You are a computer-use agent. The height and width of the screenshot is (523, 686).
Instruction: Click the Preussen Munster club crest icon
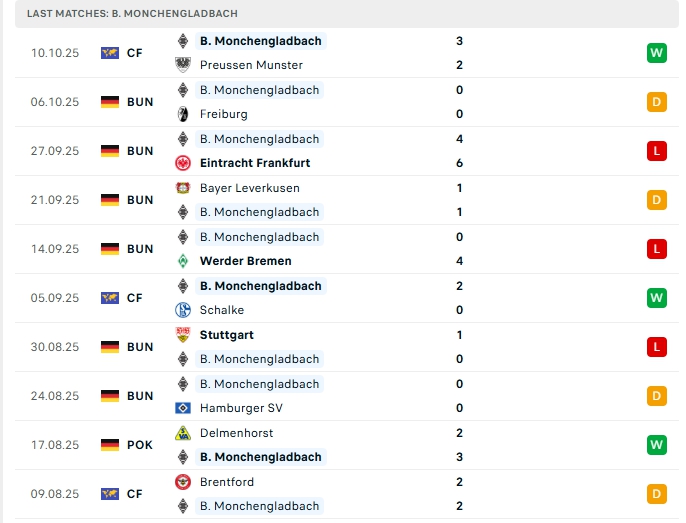tap(183, 65)
